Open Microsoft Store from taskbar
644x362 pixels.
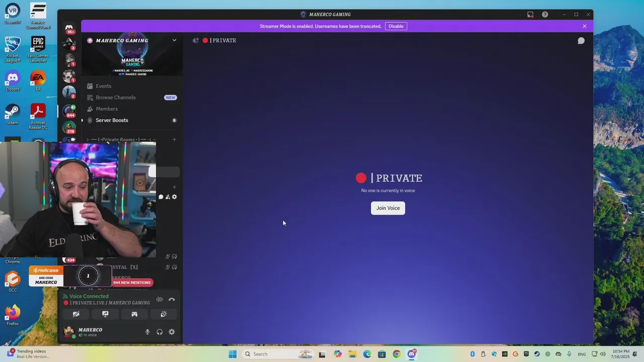(x=382, y=354)
